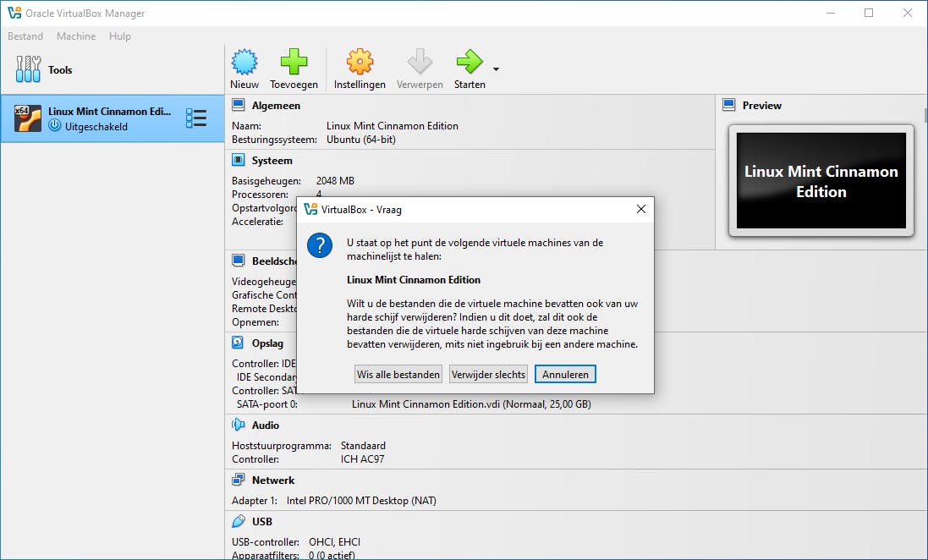928x560 pixels.
Task: Click the blue question mark dialog icon
Action: point(320,245)
